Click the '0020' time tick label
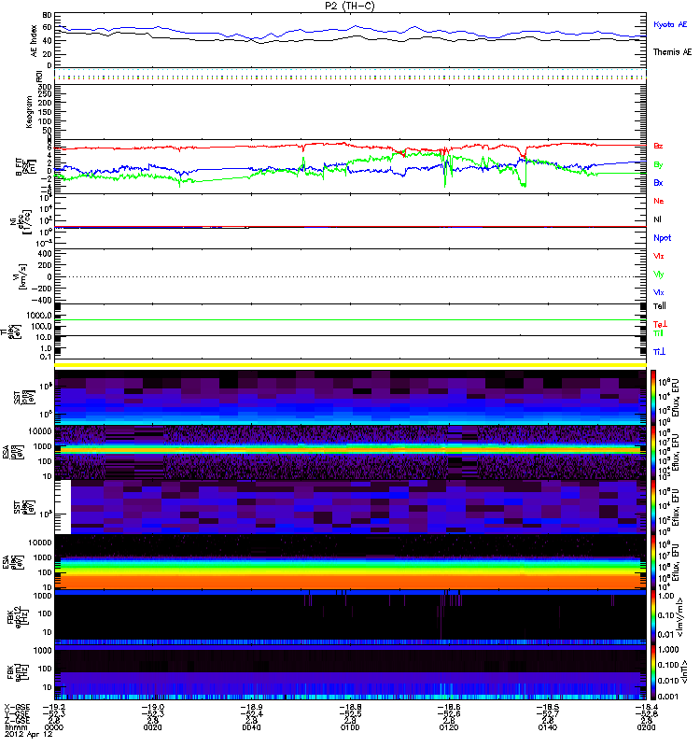The width and height of the screenshot is (700, 747). (152, 727)
